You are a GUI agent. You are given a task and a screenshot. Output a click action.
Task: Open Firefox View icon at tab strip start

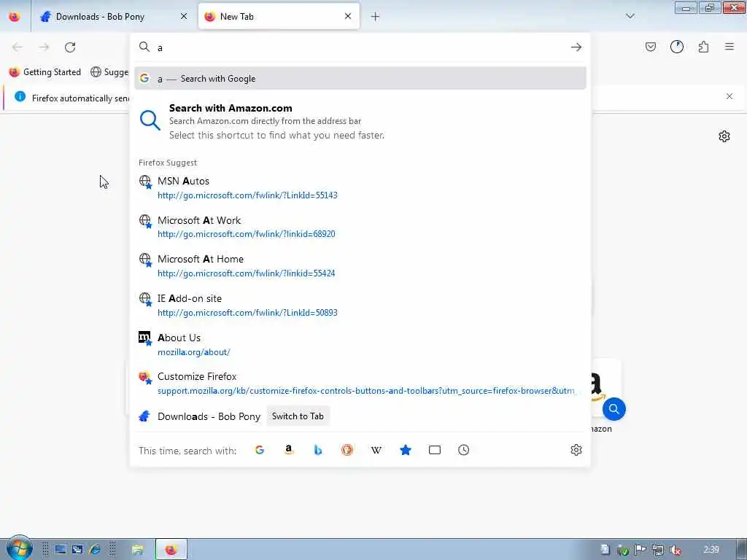tap(15, 17)
